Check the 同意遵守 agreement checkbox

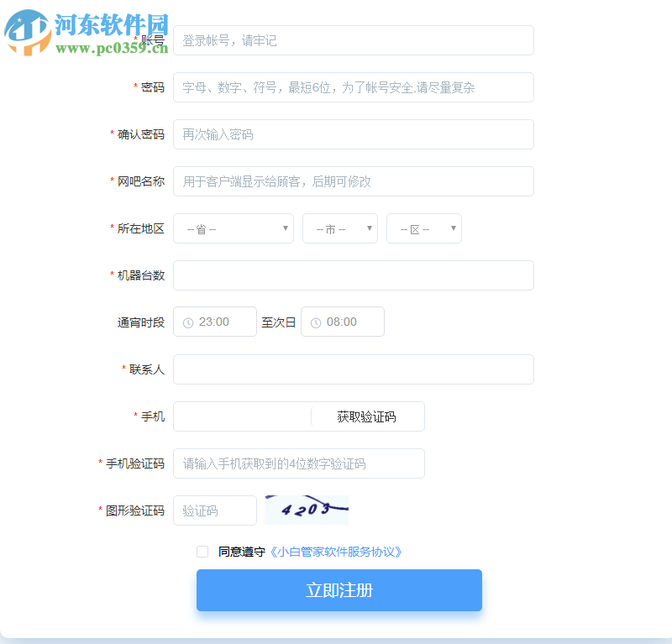pyautogui.click(x=202, y=551)
